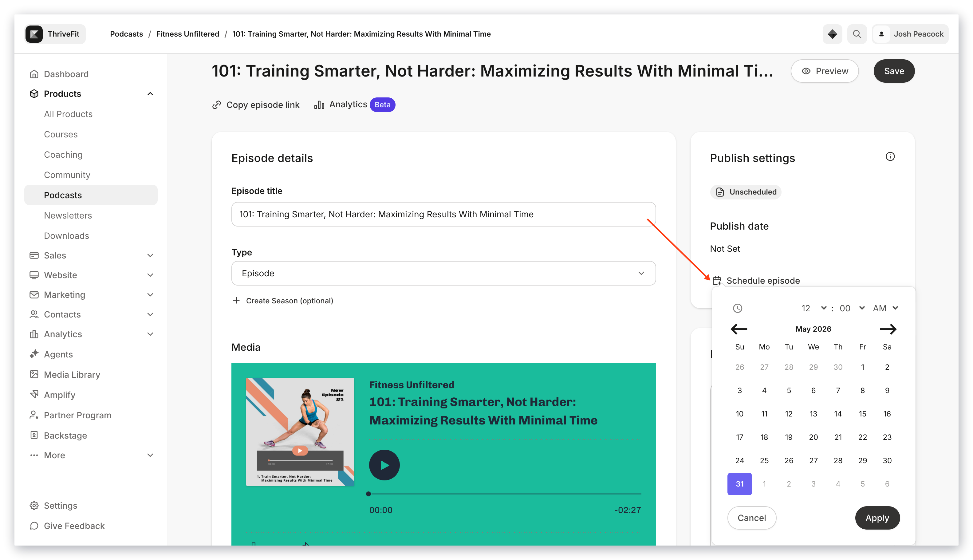Screen dimensions: 973x560
Task: Open the minutes dropdown showing 00
Action: (x=852, y=308)
